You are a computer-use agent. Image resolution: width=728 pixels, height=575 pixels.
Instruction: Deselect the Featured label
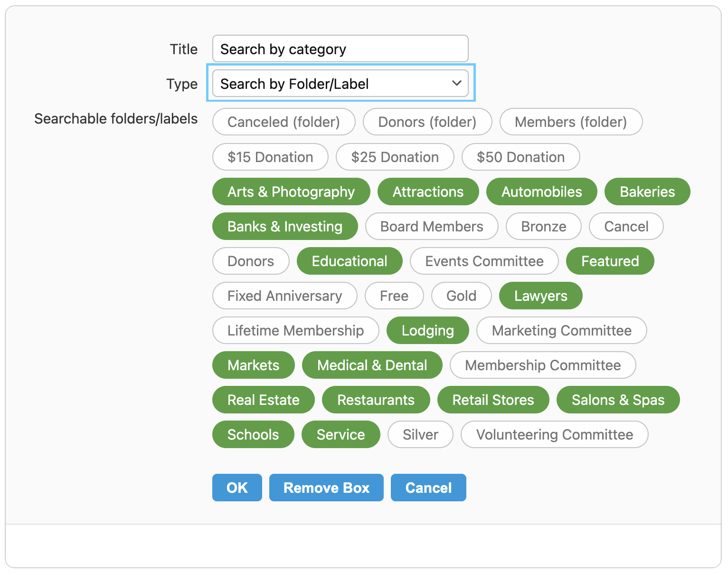610,261
